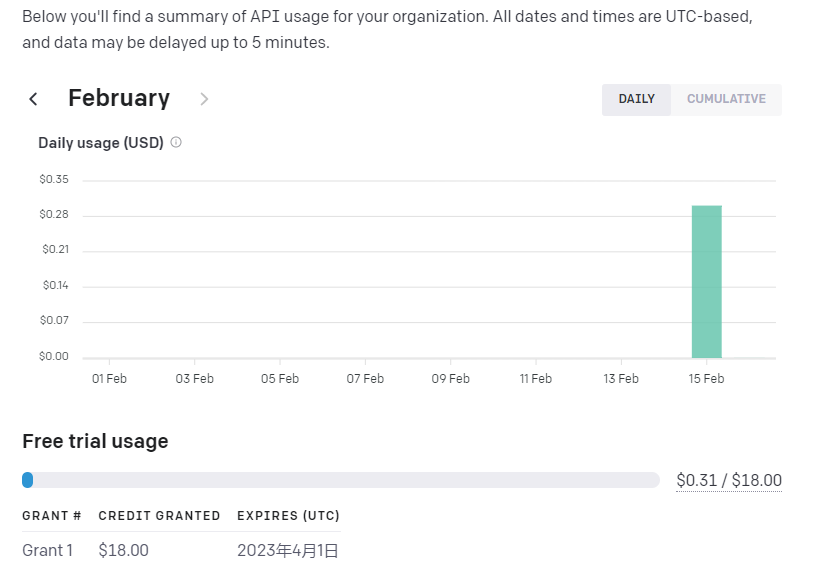Click the Daily usage (USD) chart title
This screenshot has width=818, height=584.
pos(100,142)
